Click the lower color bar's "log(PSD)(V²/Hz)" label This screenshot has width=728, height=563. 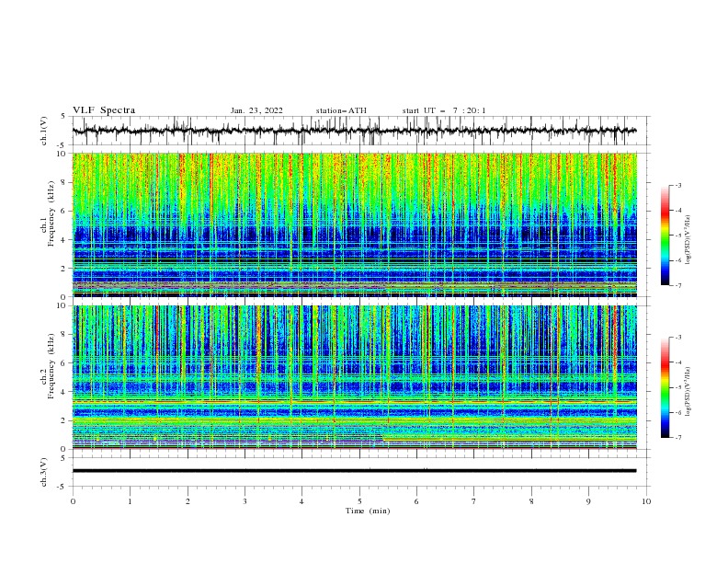click(688, 392)
